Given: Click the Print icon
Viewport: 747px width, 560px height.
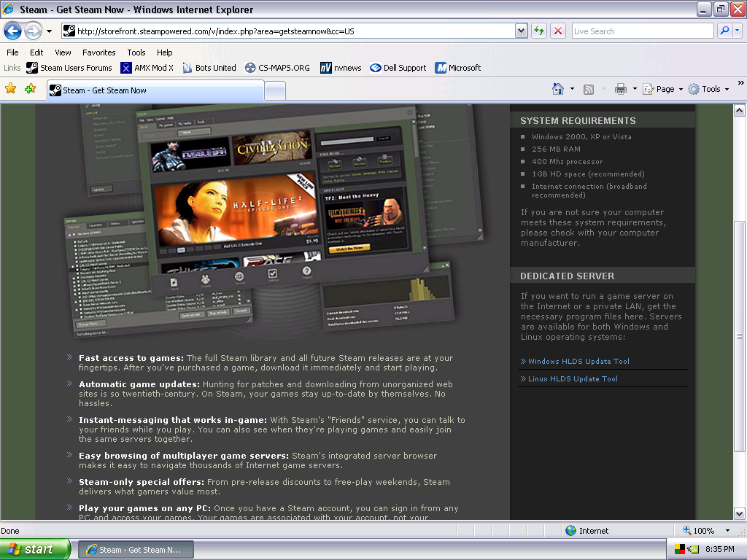Looking at the screenshot, I should (x=620, y=89).
